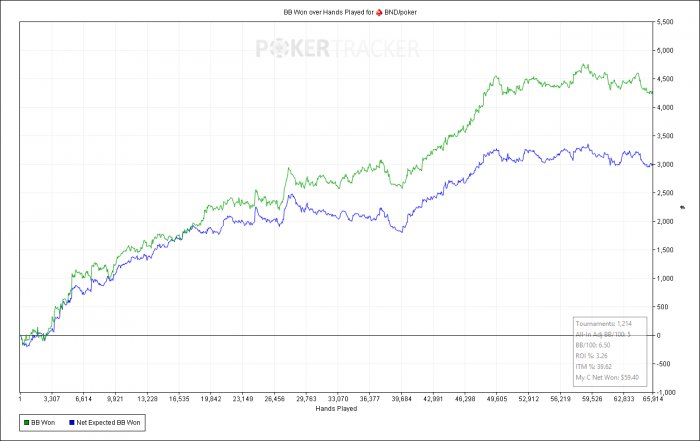Click 'ITM %: 39.62' stat line
Screen dimensions: 700x441
pos(593,366)
